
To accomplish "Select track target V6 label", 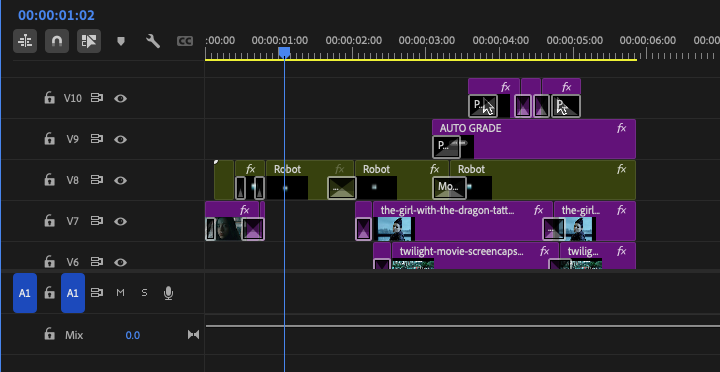I will point(73,262).
